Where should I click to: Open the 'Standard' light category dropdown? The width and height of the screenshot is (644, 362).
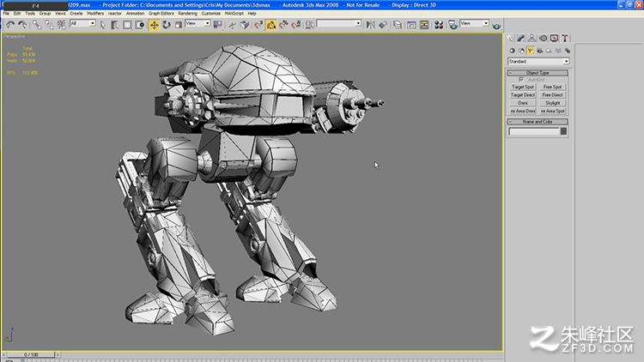[538, 61]
